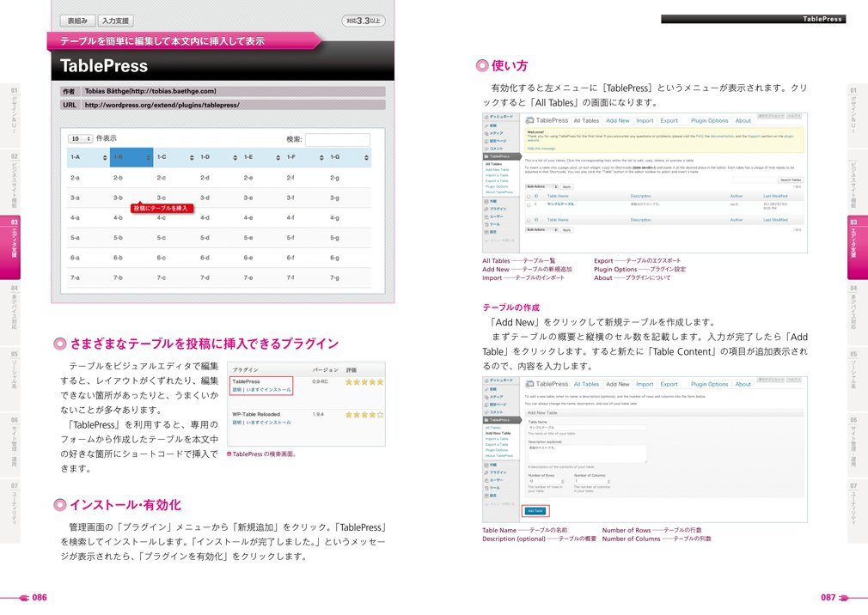This screenshot has height=615, width=868.
Task: Click Apply next to bottom Bulk Actions
Action: click(x=567, y=229)
